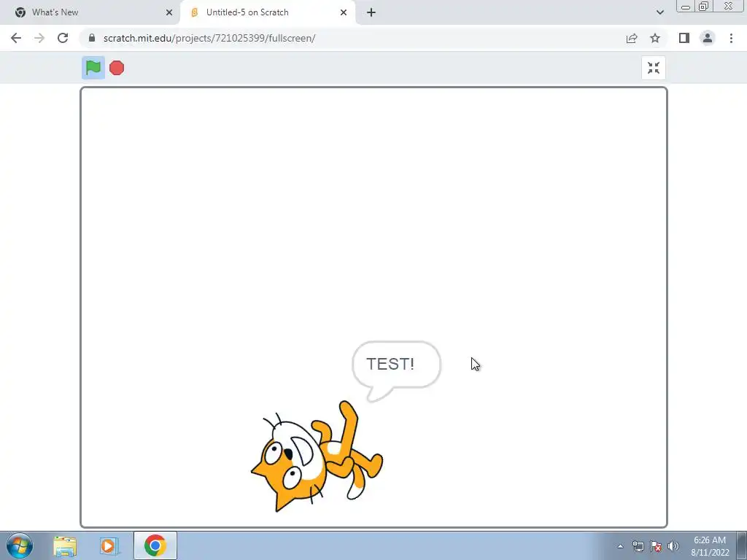Open the tab search dropdown chevron

click(659, 12)
